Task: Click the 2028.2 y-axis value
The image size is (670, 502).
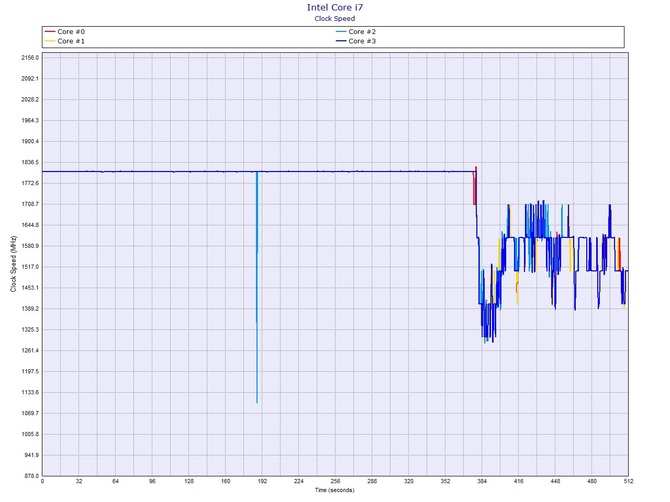Action: [x=30, y=99]
